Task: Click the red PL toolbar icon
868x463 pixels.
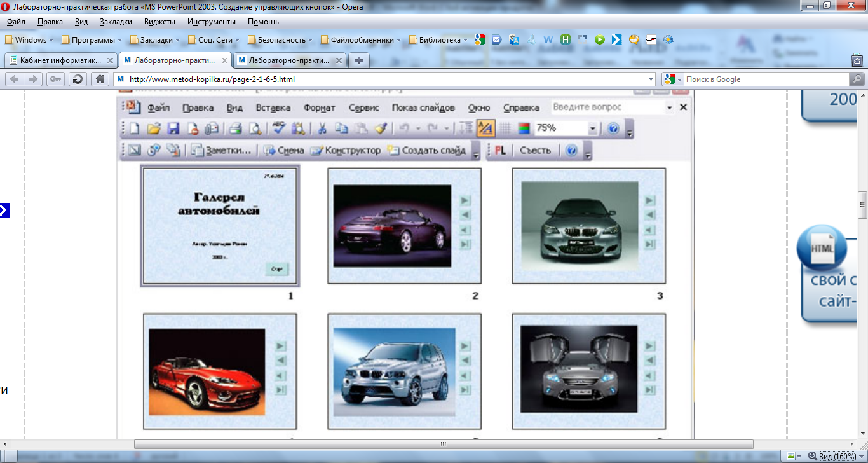Action: click(x=500, y=151)
